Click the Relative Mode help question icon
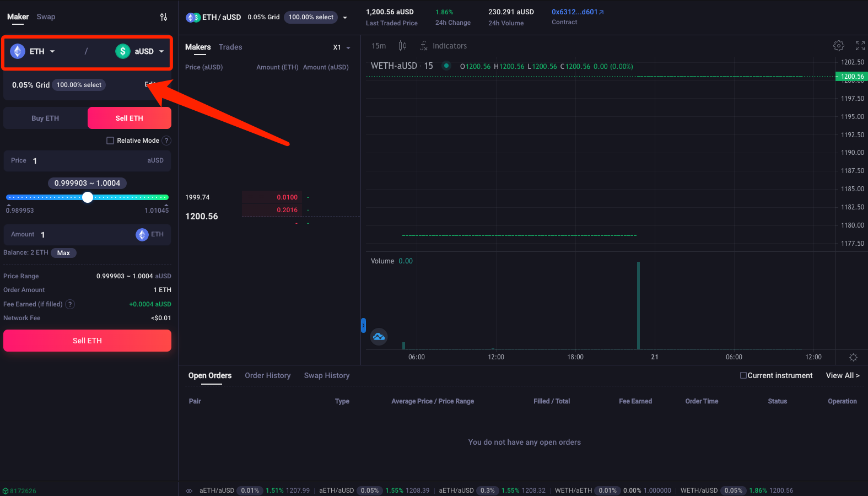This screenshot has height=496, width=868. pos(166,141)
